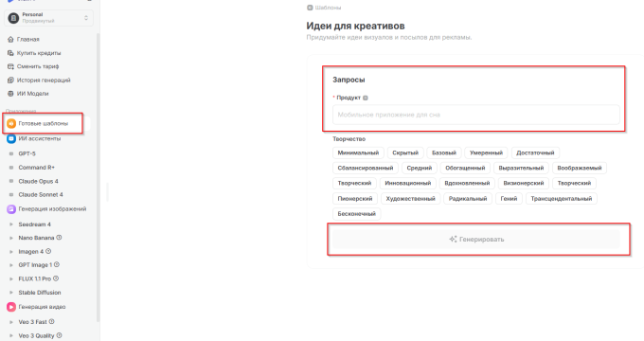Choose the Вдохновленный creativity chip
The height and width of the screenshot is (341, 644).
(467, 183)
